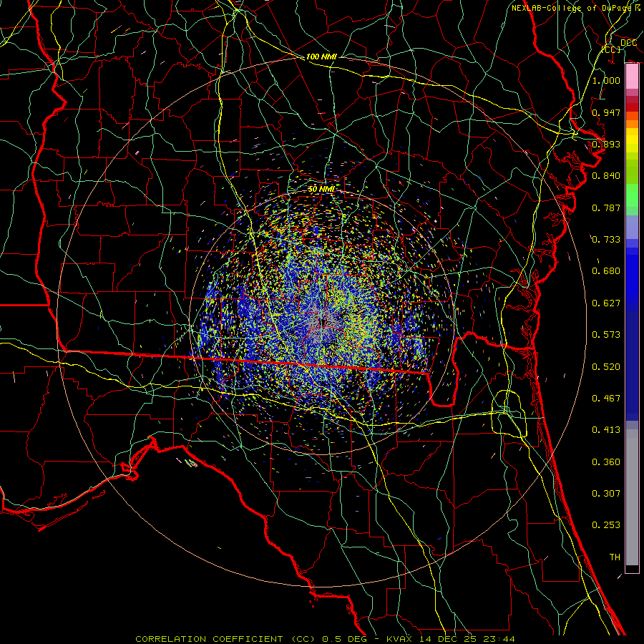Screen dimensions: 644x644
Task: Click the DEC label above the legend
Action: point(628,43)
